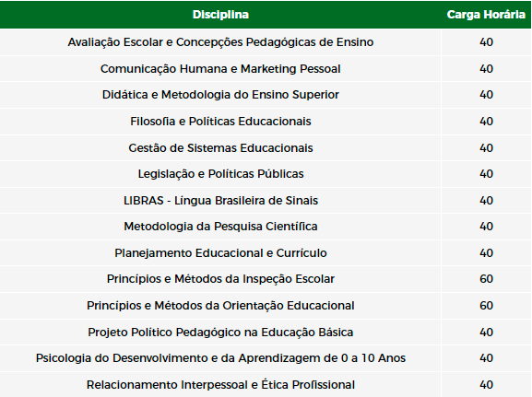Click the Carga Horária column header
The image size is (532, 397).
coord(486,15)
